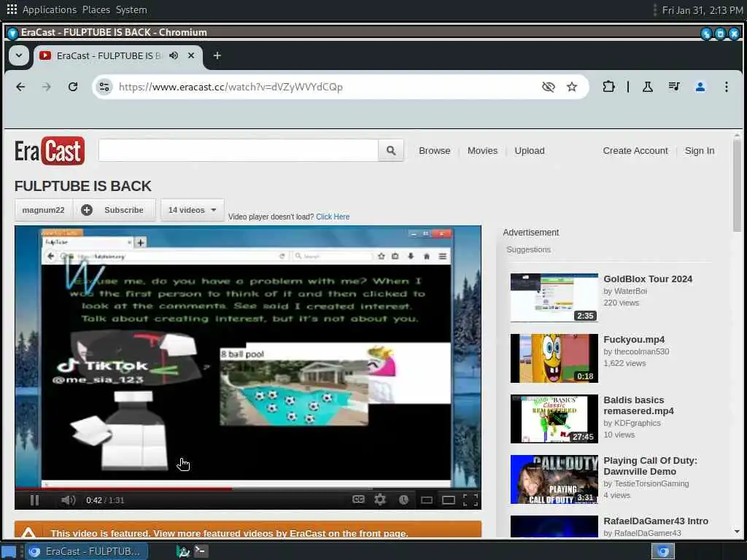The image size is (747, 560).
Task: Open the media controls icon in toolbar
Action: pyautogui.click(x=673, y=87)
